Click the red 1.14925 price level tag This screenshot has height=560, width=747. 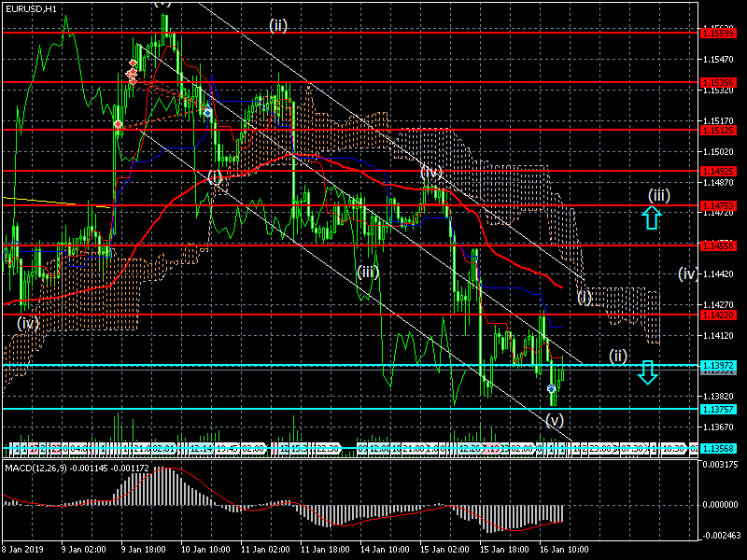(x=718, y=171)
